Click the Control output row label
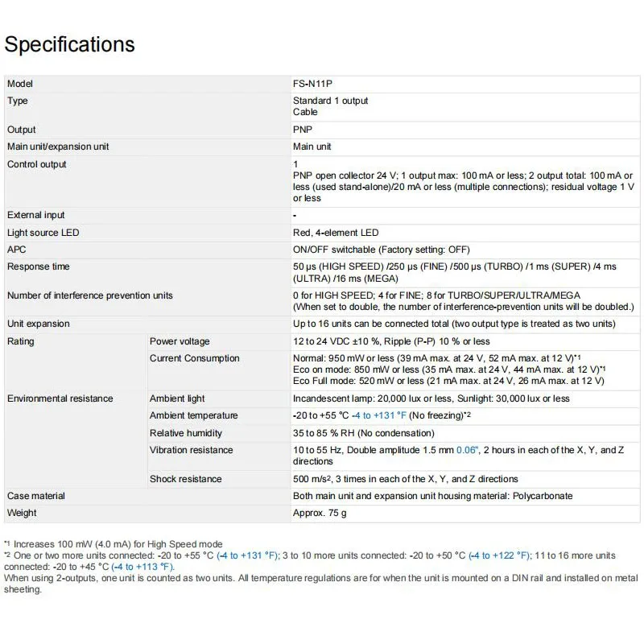Screen dimensions: 644x644 click(x=37, y=164)
